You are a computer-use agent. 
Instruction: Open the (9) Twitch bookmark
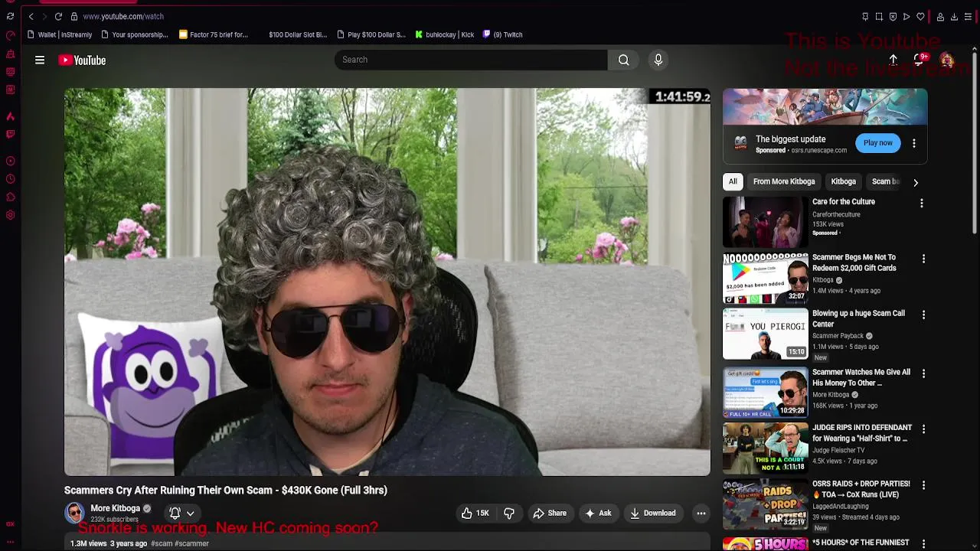click(502, 34)
